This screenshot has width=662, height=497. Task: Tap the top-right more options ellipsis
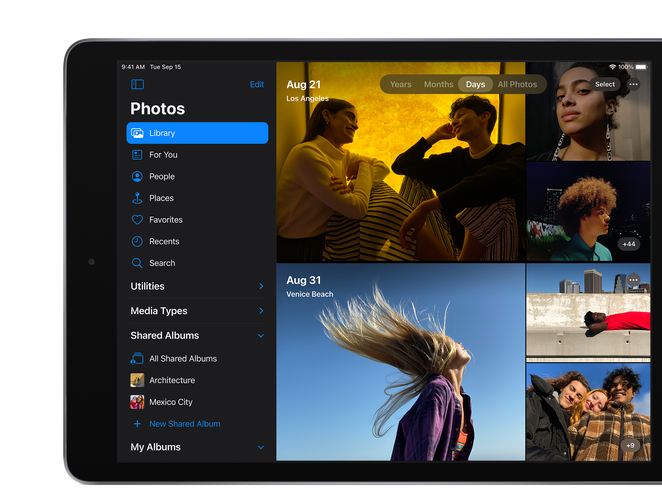click(633, 85)
